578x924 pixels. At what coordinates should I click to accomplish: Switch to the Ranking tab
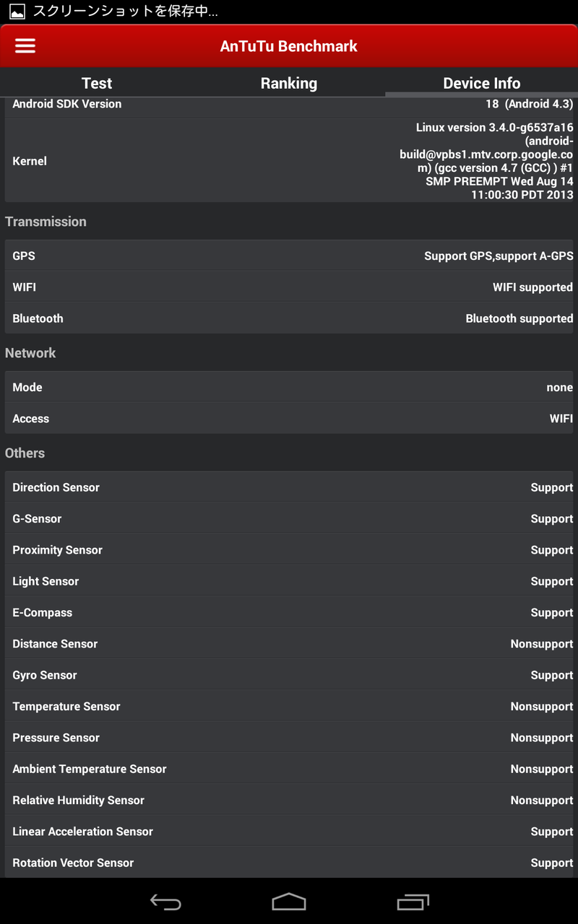pos(289,83)
